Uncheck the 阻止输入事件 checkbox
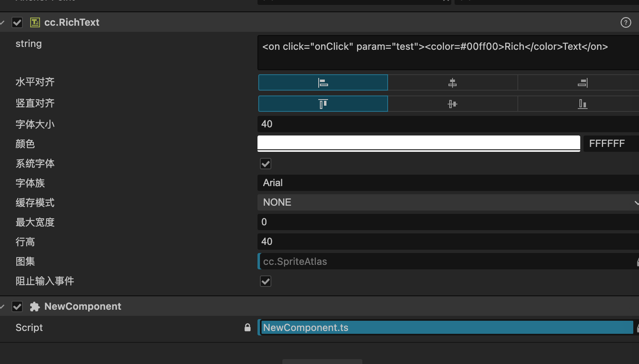 point(266,281)
